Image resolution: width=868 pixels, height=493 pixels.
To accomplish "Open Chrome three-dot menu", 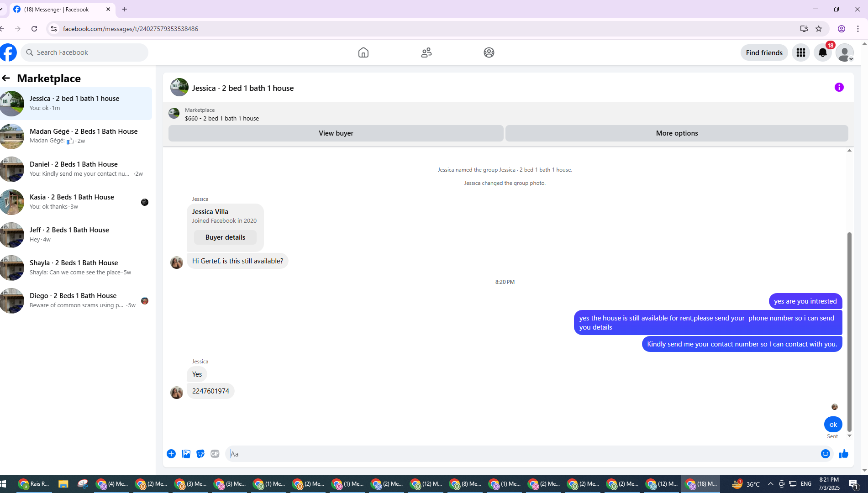I will click(858, 29).
